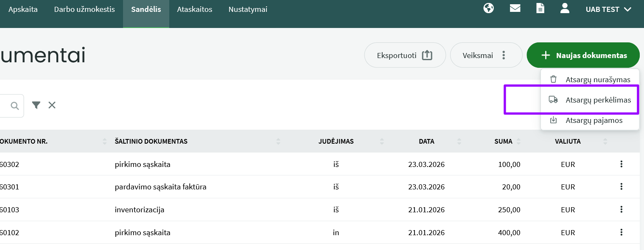This screenshot has height=250, width=644.
Task: Click the search magnifier icon
Action: click(15, 106)
